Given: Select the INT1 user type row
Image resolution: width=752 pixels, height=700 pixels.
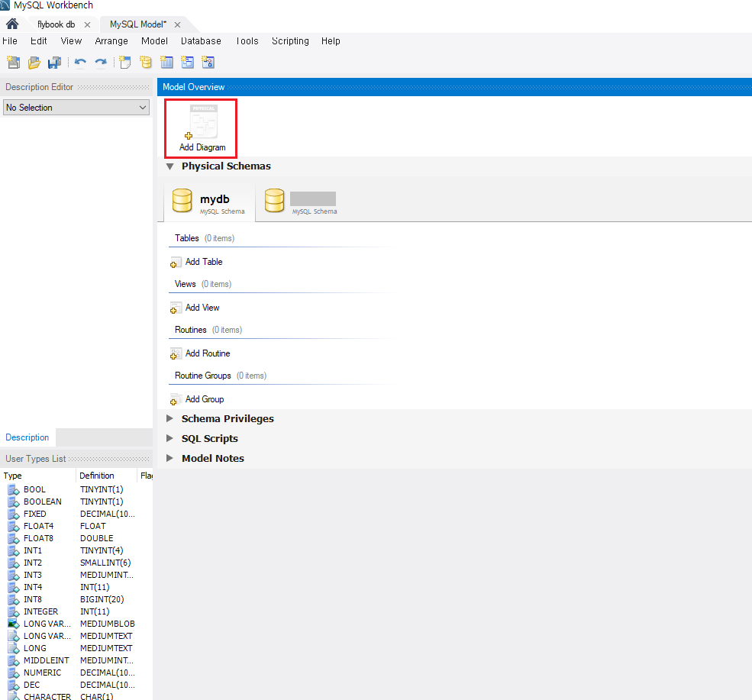Looking at the screenshot, I should click(x=77, y=550).
